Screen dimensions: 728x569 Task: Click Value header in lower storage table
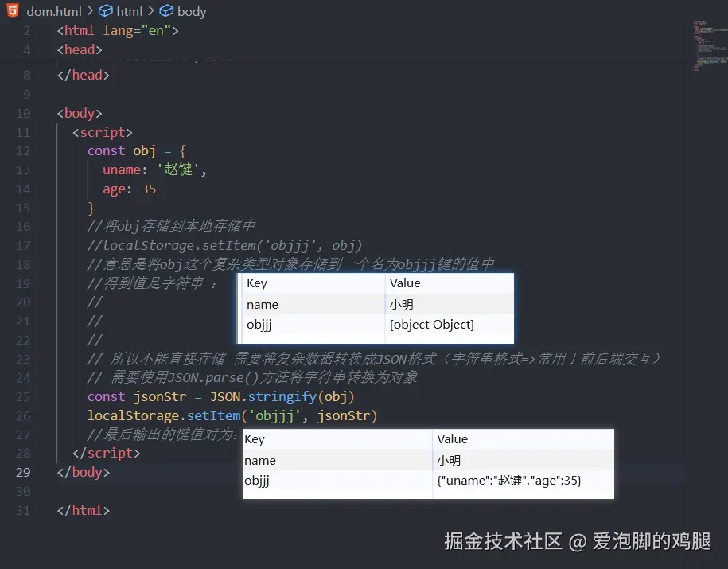452,439
